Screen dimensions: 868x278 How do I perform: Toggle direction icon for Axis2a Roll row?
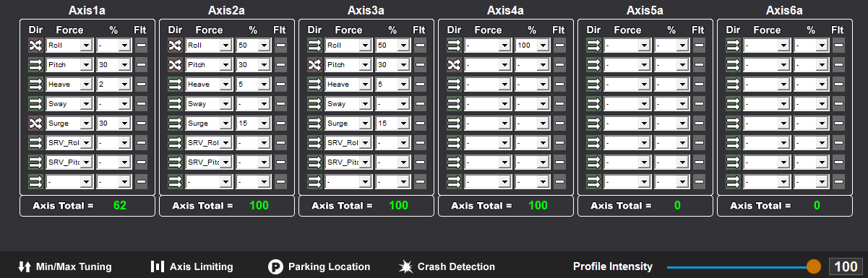175,45
